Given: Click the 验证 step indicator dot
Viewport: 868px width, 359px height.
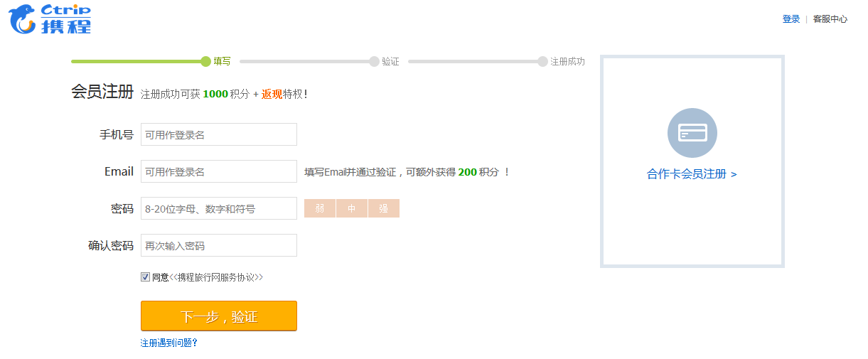Looking at the screenshot, I should tap(375, 62).
